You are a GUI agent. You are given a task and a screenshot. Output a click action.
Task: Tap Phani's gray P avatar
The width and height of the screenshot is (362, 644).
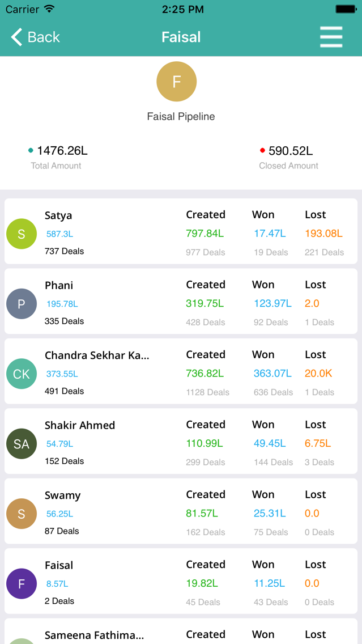click(22, 304)
